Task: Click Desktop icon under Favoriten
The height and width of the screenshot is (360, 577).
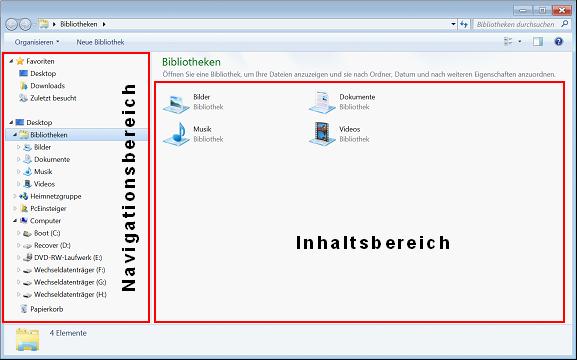Action: [24, 73]
